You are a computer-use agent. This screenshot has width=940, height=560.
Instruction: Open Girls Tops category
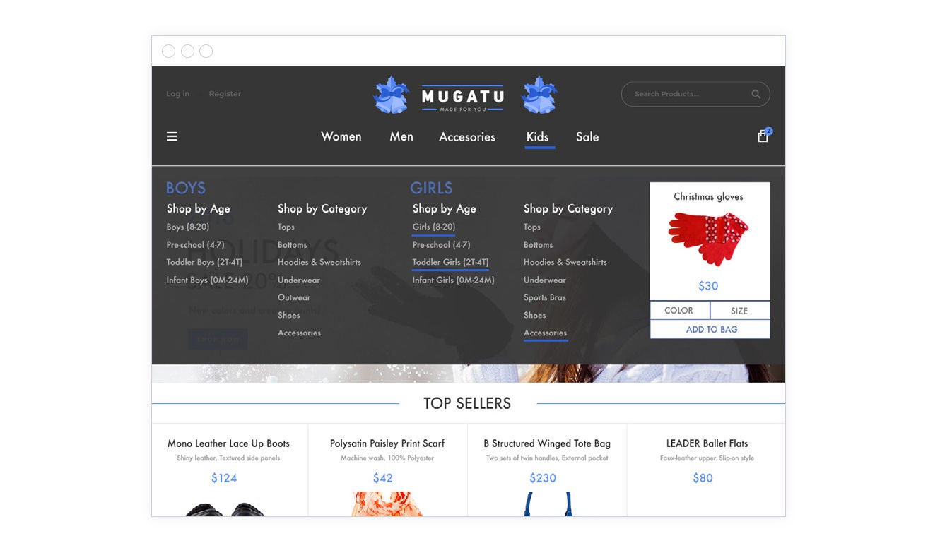click(x=532, y=227)
